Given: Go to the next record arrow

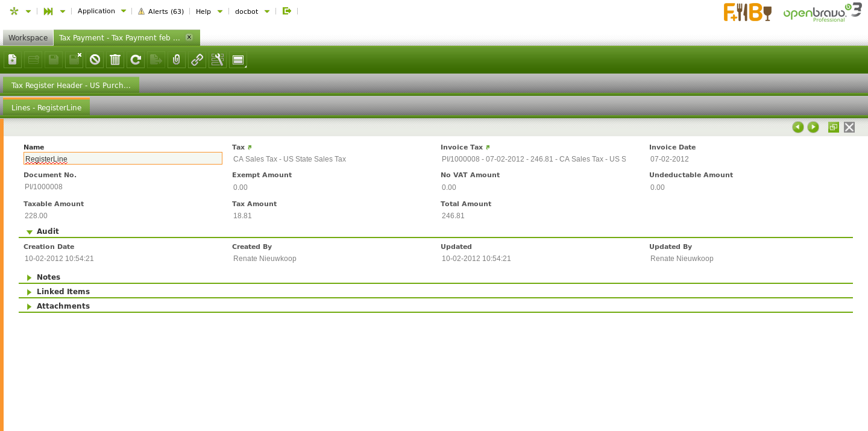Looking at the screenshot, I should [x=813, y=127].
